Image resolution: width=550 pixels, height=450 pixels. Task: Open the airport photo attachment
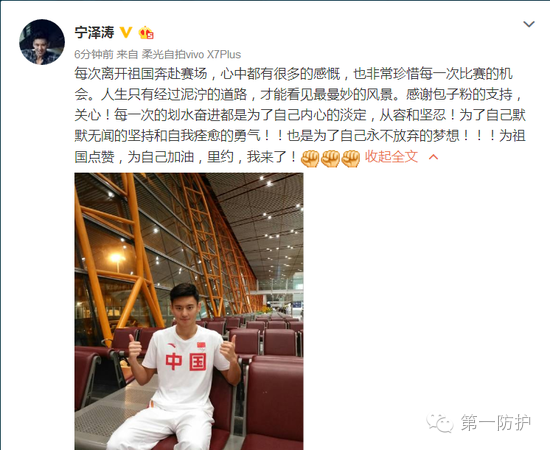(189, 311)
